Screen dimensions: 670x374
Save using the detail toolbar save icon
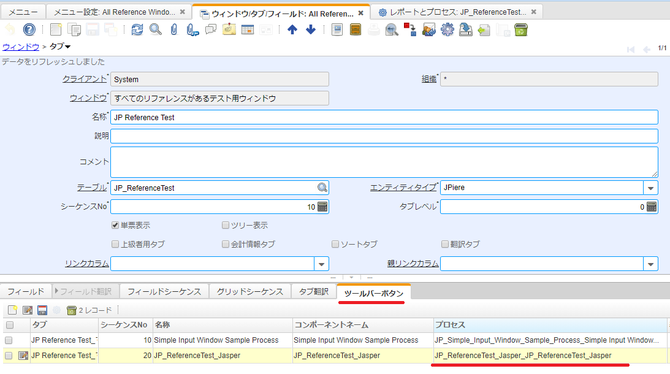[42, 310]
